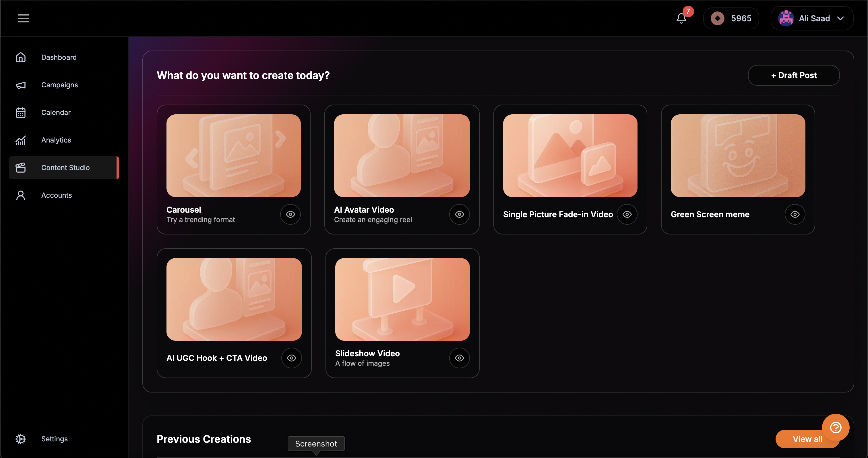The height and width of the screenshot is (458, 868).
Task: Go to Accounts in sidebar
Action: [x=56, y=195]
